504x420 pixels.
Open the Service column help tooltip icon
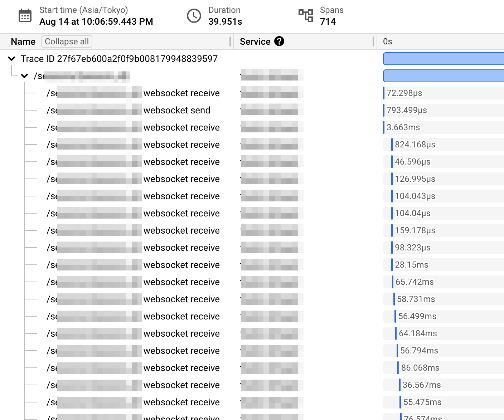[x=280, y=41]
